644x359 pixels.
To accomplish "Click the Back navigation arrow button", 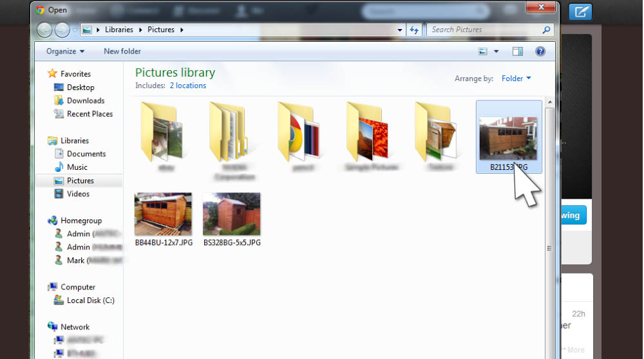I will 45,30.
